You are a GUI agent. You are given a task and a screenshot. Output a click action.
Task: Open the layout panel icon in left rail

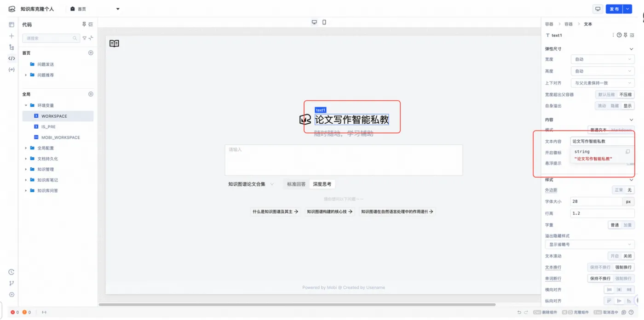(11, 24)
